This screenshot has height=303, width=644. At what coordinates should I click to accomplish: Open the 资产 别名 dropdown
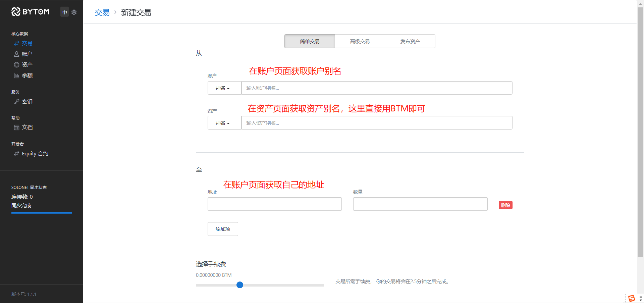[224, 123]
